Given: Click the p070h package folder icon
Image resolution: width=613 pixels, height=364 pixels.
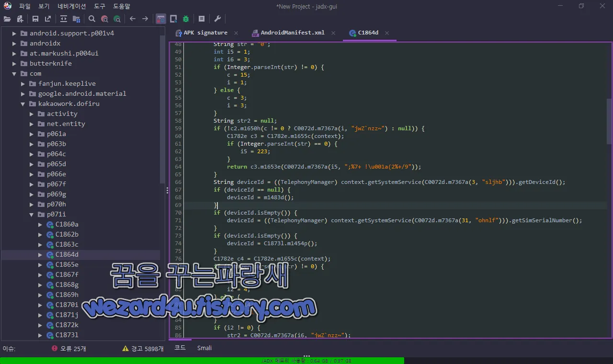Looking at the screenshot, I should [x=41, y=204].
